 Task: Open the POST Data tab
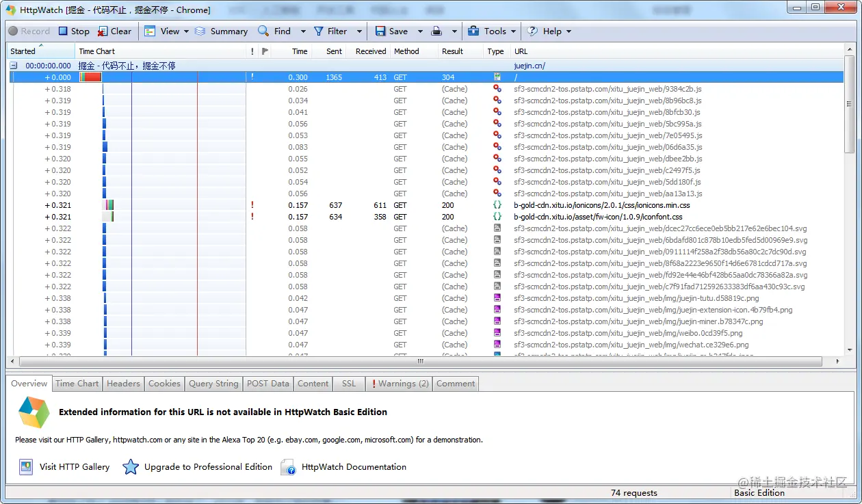pos(268,384)
